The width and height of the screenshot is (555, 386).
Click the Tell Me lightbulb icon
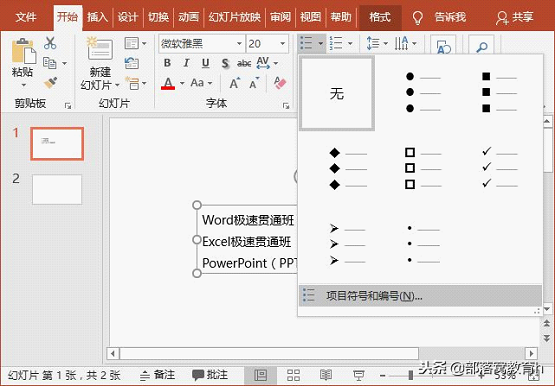point(418,17)
